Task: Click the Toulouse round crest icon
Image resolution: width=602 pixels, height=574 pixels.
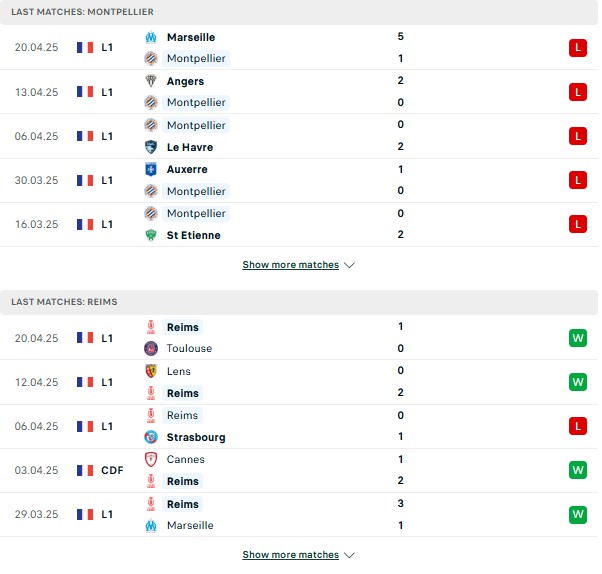Action: pos(151,348)
